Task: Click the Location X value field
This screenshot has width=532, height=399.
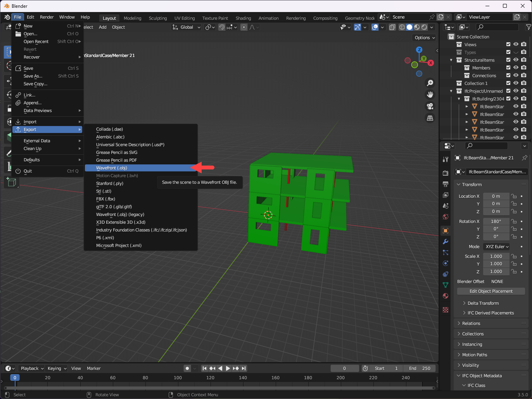Action: 496,196
